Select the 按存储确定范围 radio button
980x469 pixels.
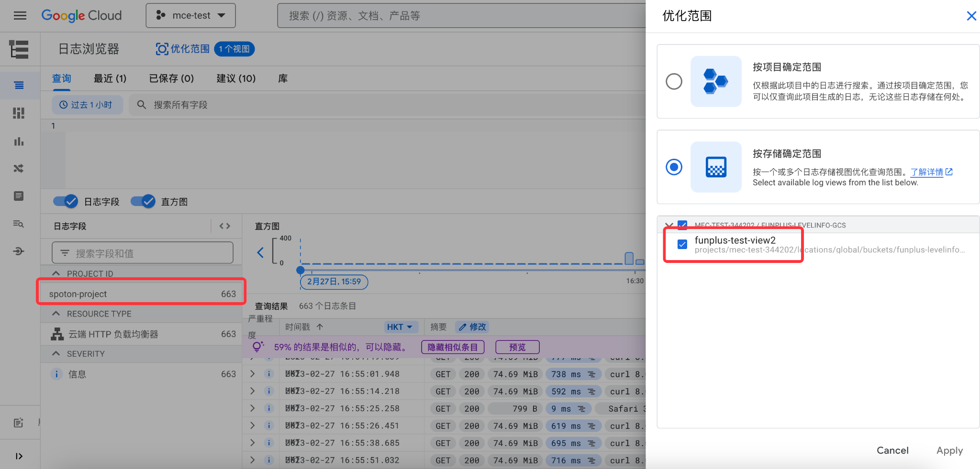click(674, 167)
